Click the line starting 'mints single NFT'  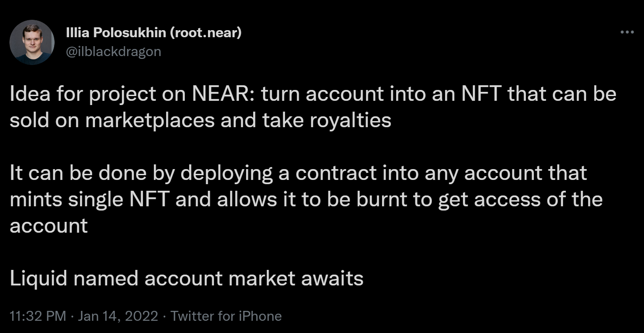click(x=306, y=200)
